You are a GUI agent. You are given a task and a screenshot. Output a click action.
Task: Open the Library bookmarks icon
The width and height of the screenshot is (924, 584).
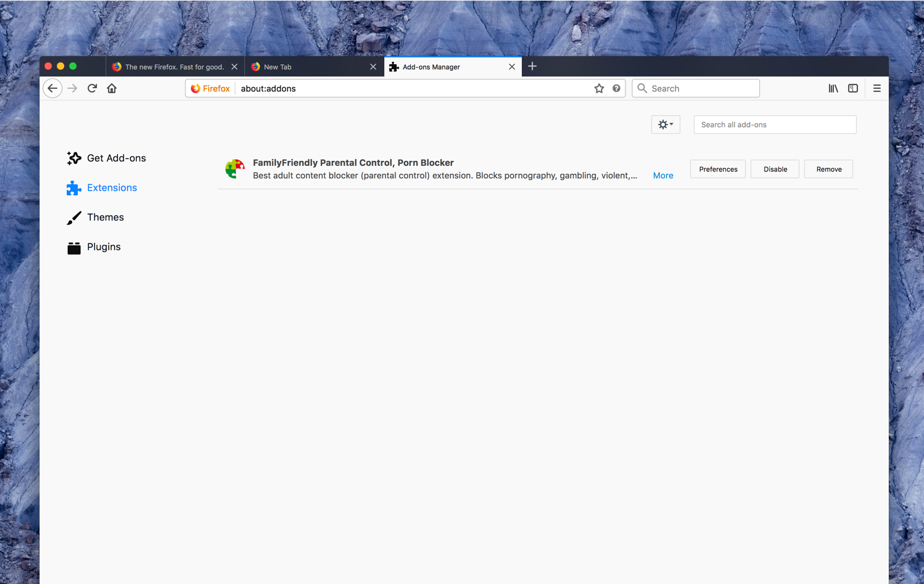(833, 88)
